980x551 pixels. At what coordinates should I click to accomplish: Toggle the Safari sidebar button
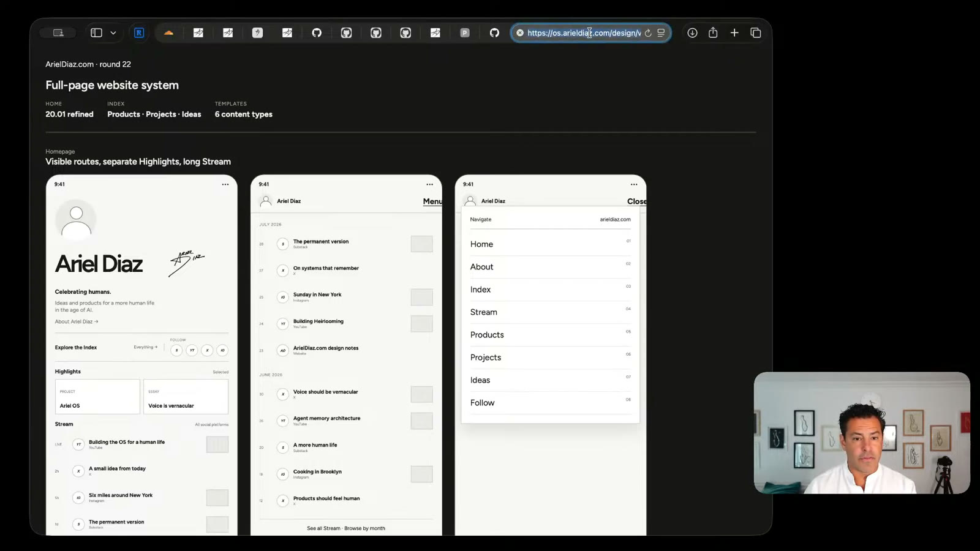(x=96, y=33)
